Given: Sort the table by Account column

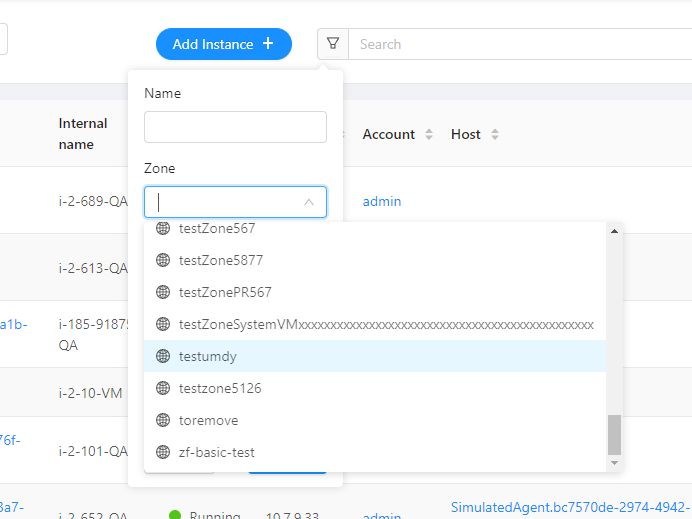Looking at the screenshot, I should [429, 134].
